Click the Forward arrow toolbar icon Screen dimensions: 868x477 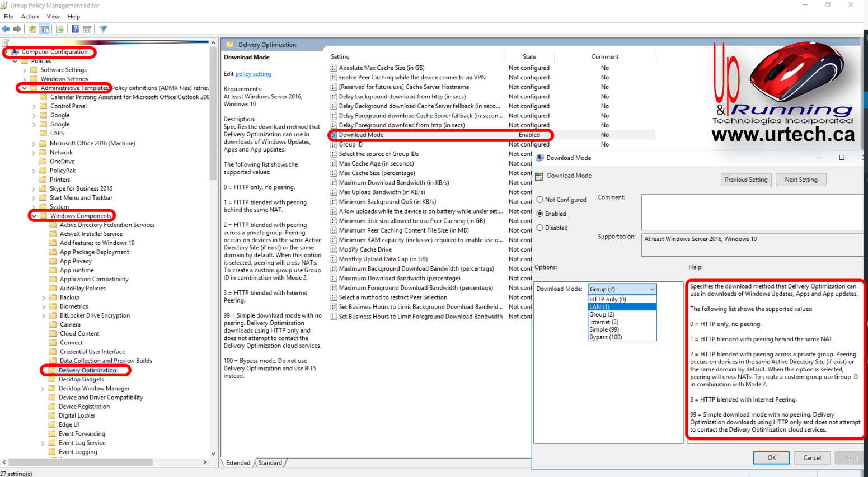(17, 29)
